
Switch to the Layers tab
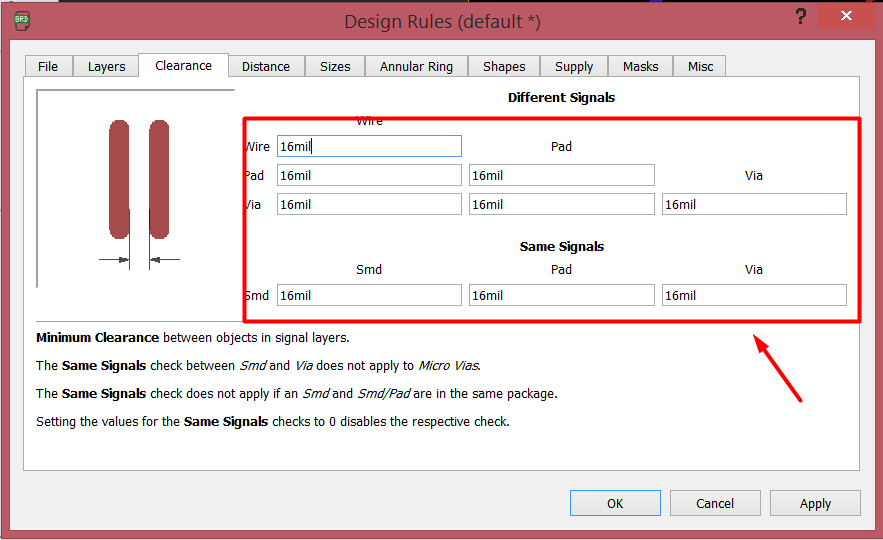(106, 67)
